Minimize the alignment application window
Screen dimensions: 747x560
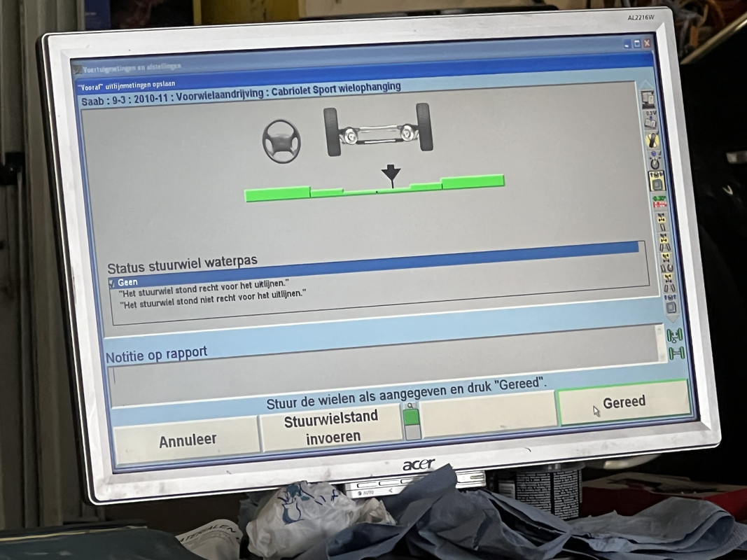[627, 45]
